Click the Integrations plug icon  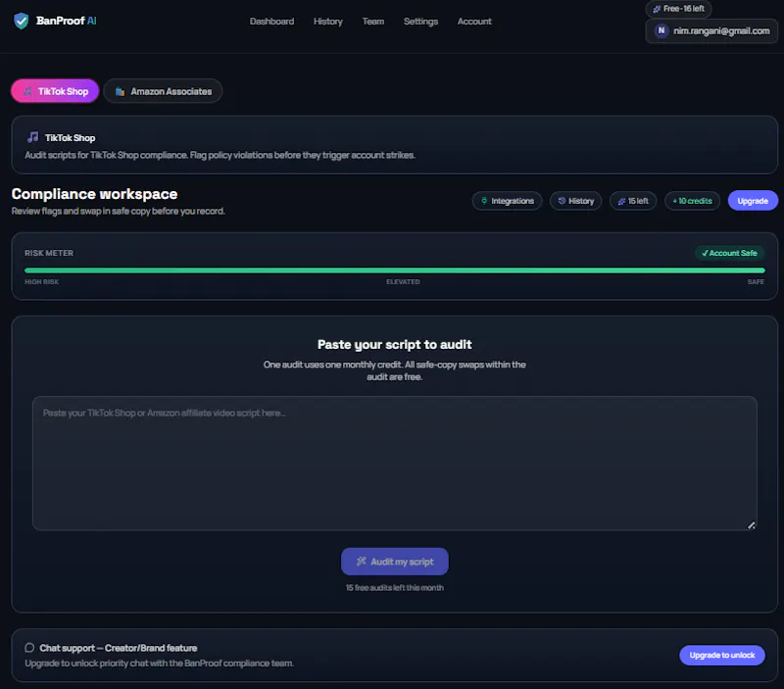pyautogui.click(x=484, y=201)
